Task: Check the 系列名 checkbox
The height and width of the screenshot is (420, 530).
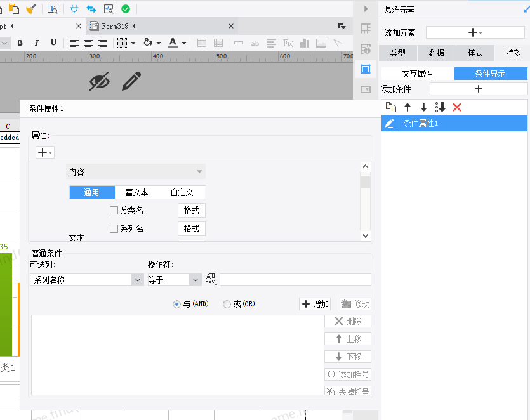Action: point(114,229)
